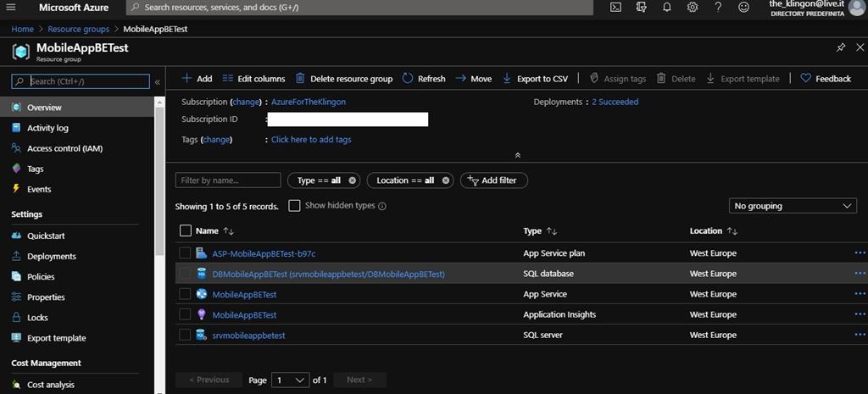Open portal settings gear
The width and height of the screenshot is (868, 394).
pyautogui.click(x=692, y=7)
